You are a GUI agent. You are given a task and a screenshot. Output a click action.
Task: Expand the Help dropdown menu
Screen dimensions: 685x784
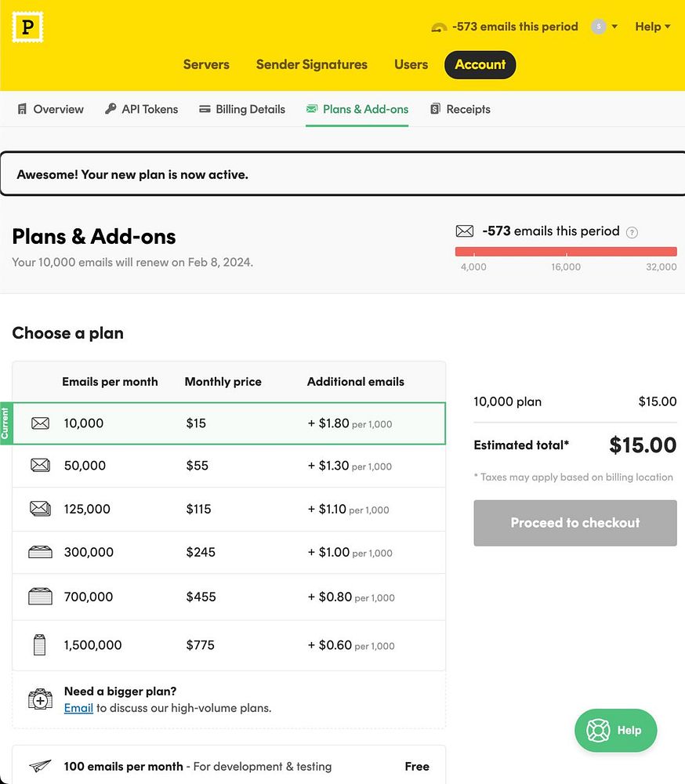652,27
